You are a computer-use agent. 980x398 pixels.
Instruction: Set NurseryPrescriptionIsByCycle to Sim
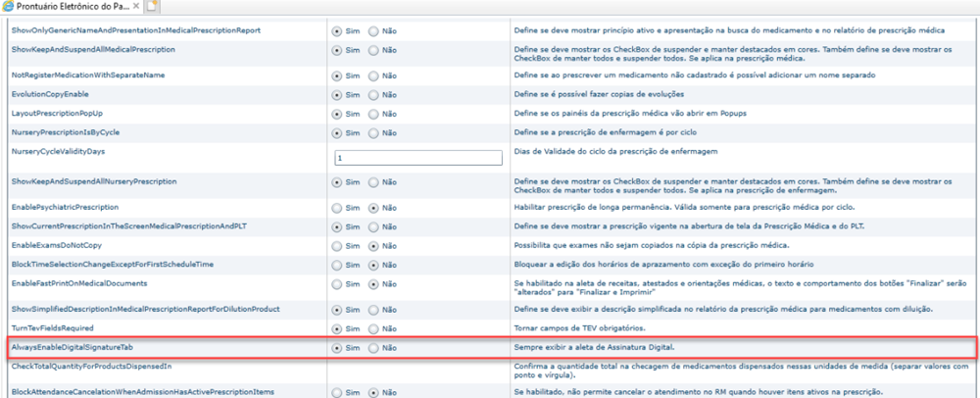337,133
